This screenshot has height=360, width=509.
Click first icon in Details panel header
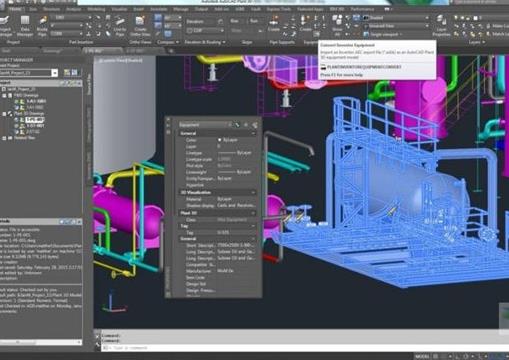[62, 221]
